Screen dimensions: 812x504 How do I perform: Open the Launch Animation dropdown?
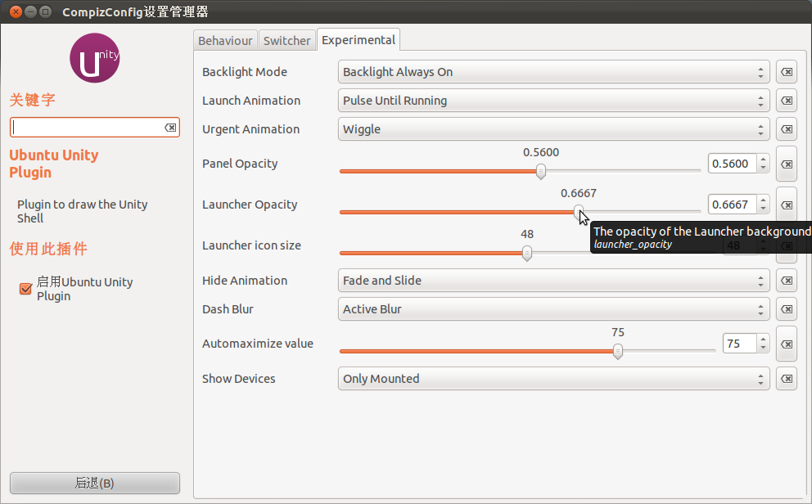553,101
